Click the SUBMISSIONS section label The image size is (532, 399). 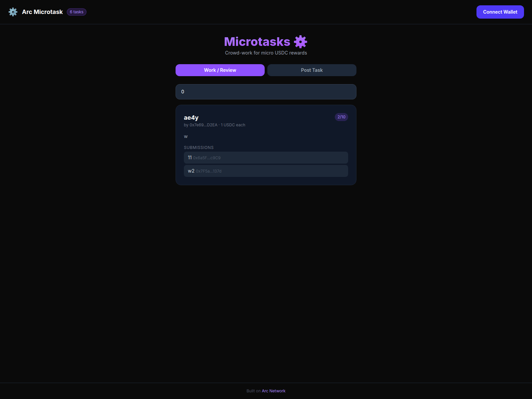199,148
